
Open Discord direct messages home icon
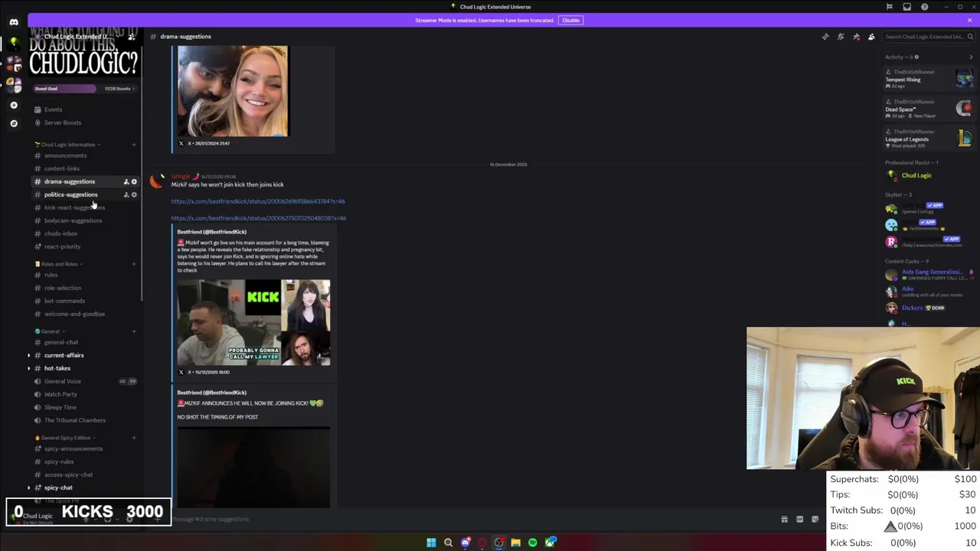14,22
